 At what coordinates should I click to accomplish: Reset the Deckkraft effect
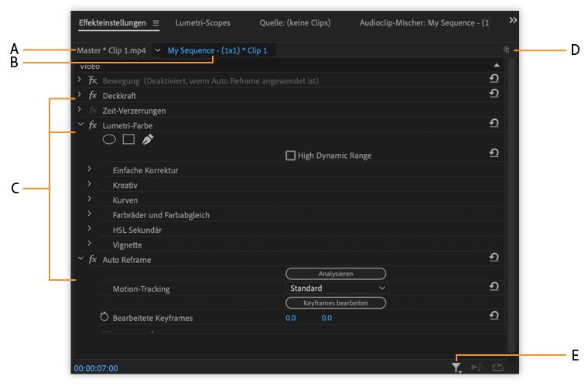(494, 94)
